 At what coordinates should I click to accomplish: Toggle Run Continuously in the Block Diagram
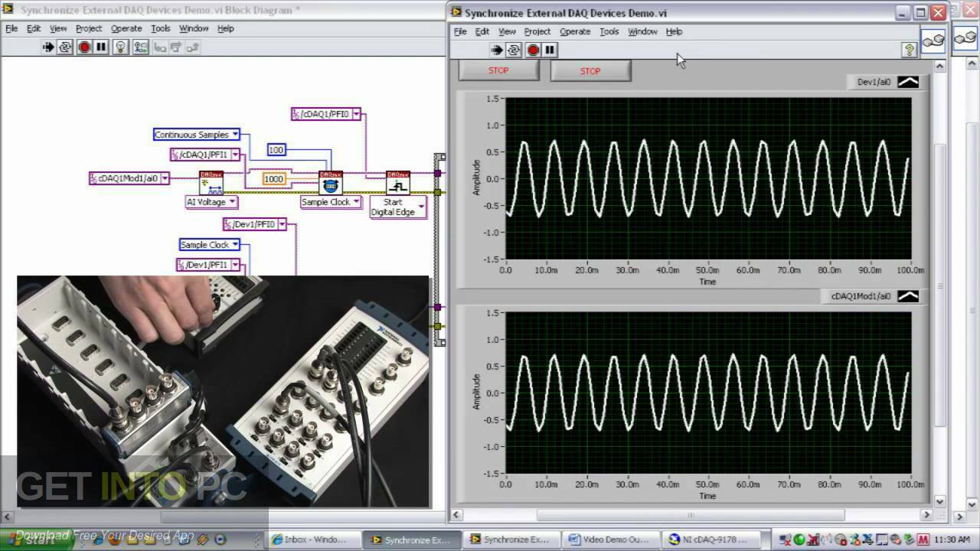pos(65,47)
